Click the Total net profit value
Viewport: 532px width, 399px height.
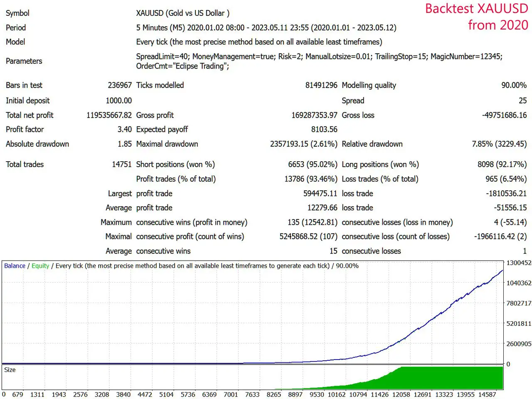109,115
